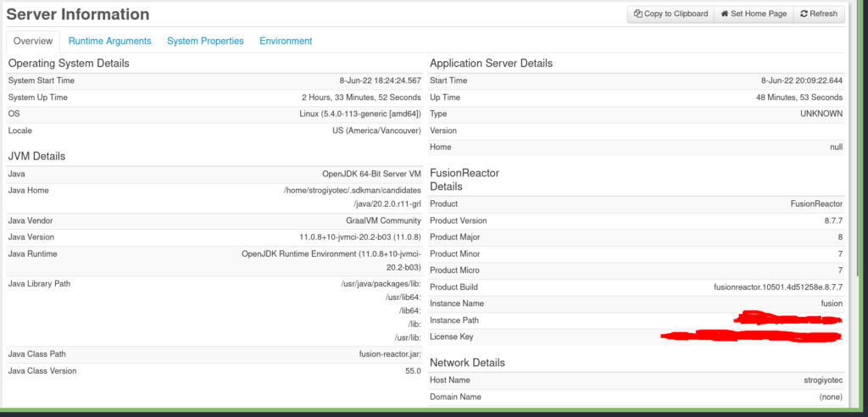Click the Java Class Version value 55.0

413,370
